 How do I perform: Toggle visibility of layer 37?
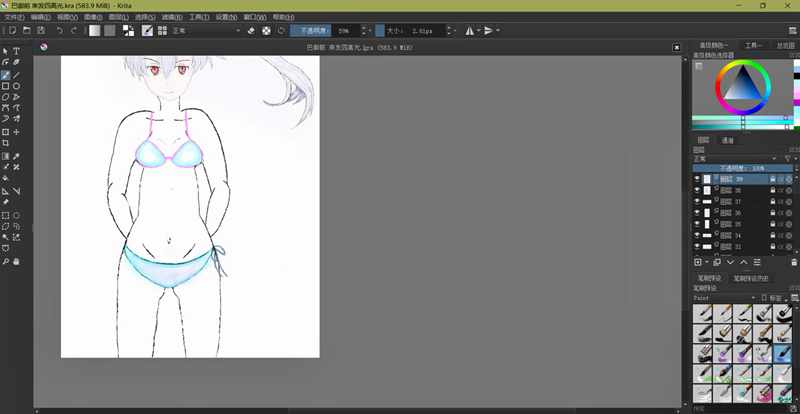(x=697, y=201)
